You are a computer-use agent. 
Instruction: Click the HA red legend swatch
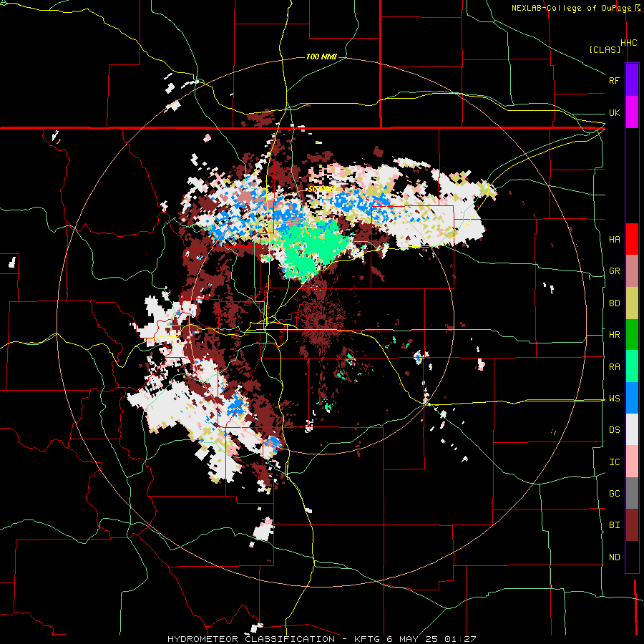point(632,239)
